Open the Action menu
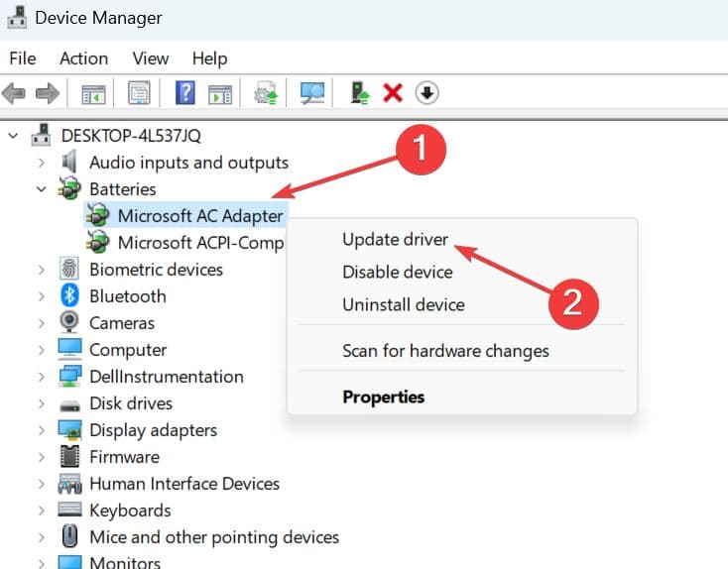The image size is (728, 569). pyautogui.click(x=83, y=58)
